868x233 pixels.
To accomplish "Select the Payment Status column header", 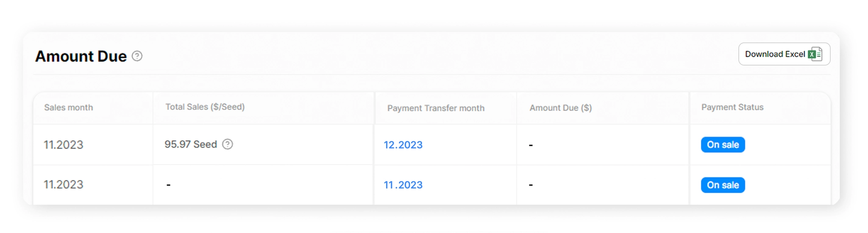I will click(x=732, y=107).
